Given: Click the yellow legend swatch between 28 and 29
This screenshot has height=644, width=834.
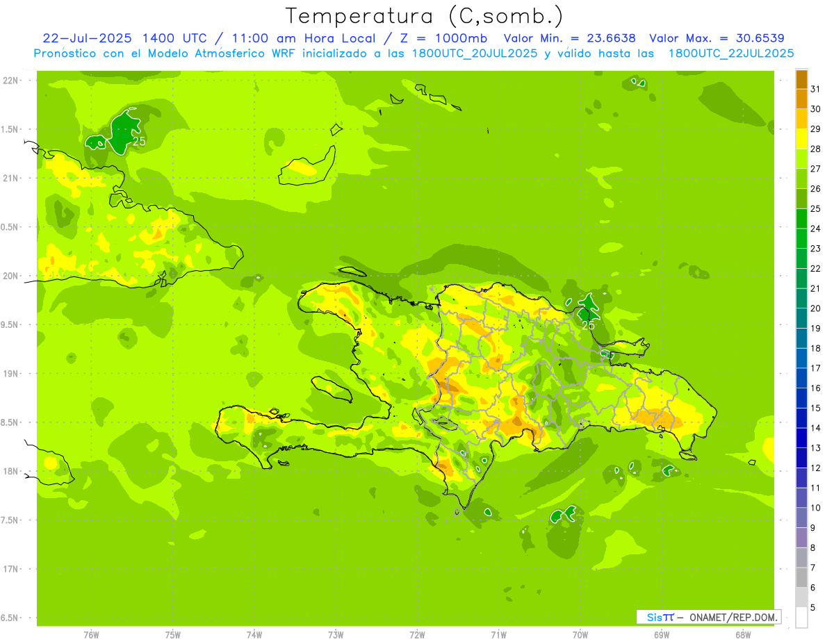Looking at the screenshot, I should (x=801, y=139).
